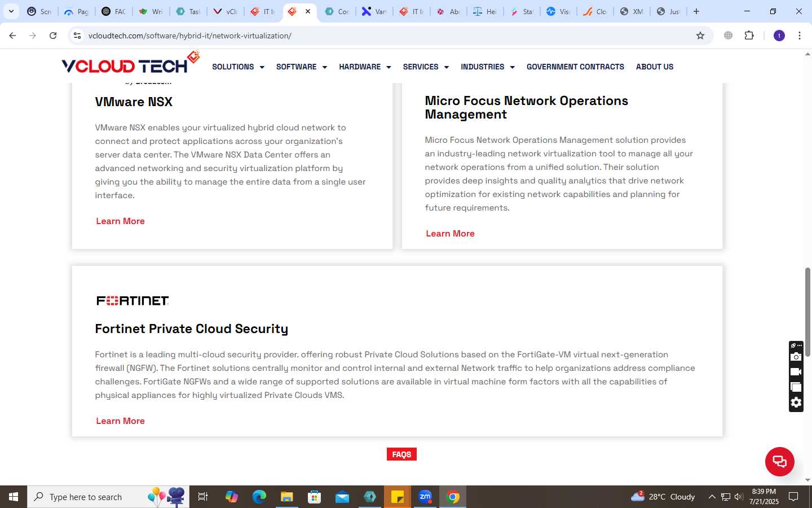Click the Fortinet Private Cloud Security heading
This screenshot has height=508, width=812.
(192, 329)
